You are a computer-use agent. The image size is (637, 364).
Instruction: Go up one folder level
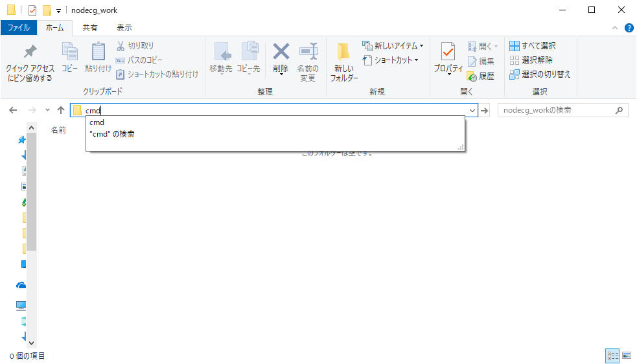[61, 110]
